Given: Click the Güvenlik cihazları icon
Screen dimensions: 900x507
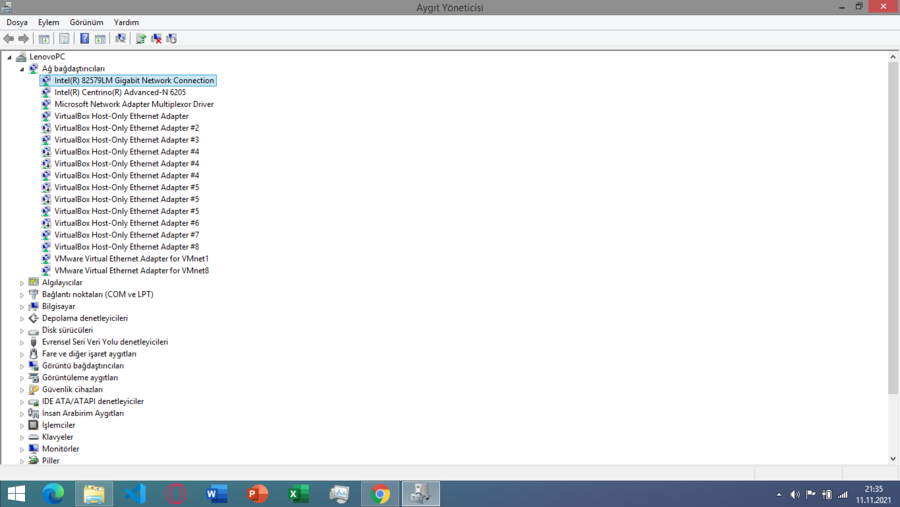Looking at the screenshot, I should point(33,389).
